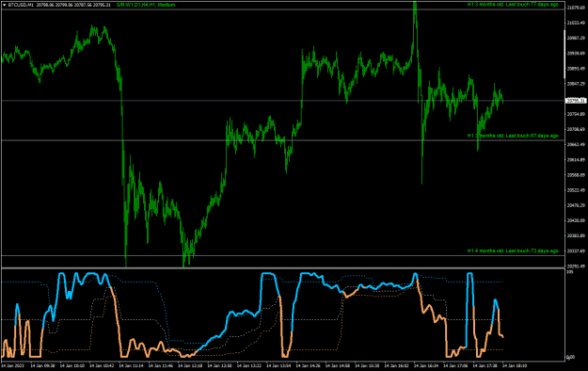Click the '14 Jan 17:06' time label
The image size is (588, 371).
[x=455, y=365]
